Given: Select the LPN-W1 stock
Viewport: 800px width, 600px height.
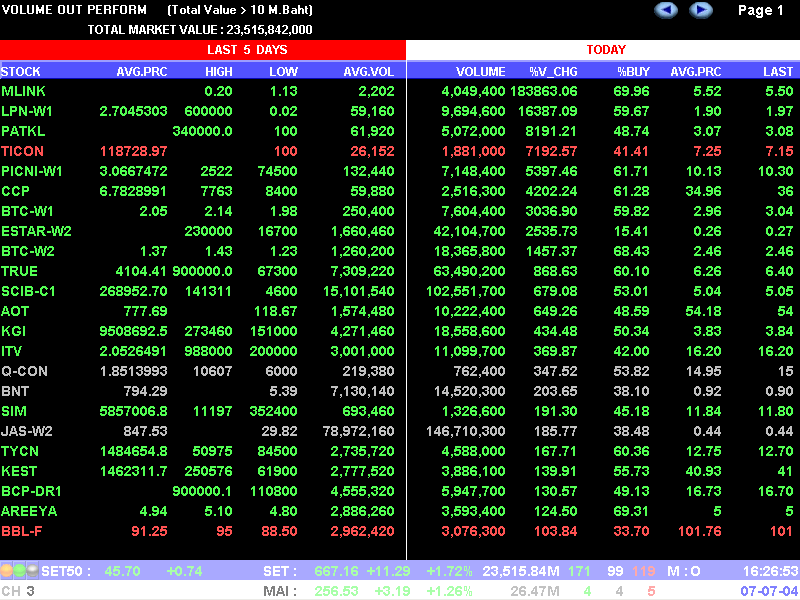Looking at the screenshot, I should point(27,111).
